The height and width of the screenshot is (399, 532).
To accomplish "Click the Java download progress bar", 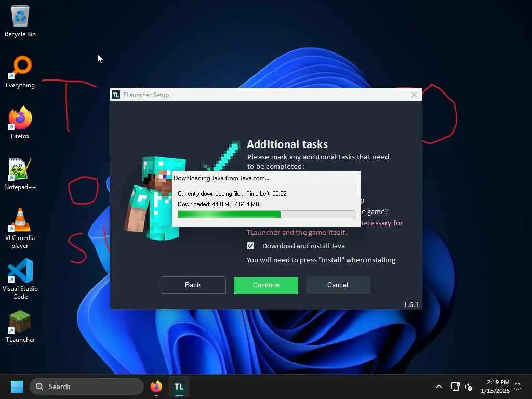I will [x=267, y=214].
